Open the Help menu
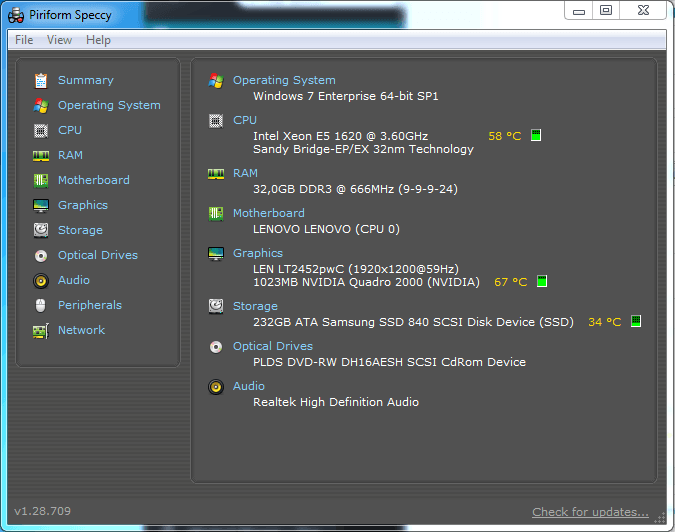 98,40
